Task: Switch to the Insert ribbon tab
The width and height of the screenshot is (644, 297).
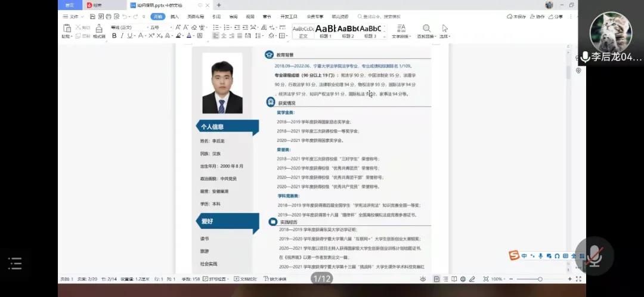Action: click(174, 17)
